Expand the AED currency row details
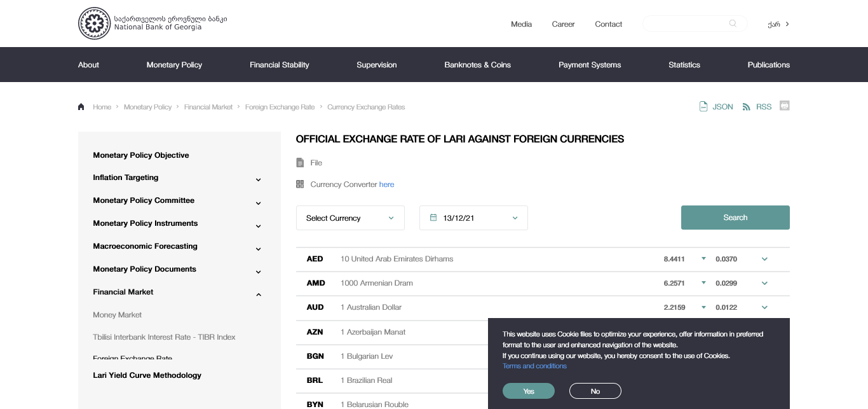The height and width of the screenshot is (409, 868). [x=764, y=259]
